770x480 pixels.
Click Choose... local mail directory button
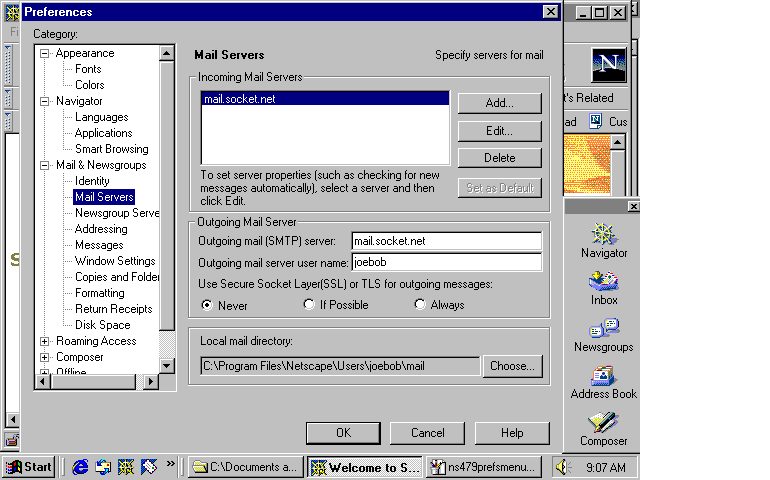[512, 366]
